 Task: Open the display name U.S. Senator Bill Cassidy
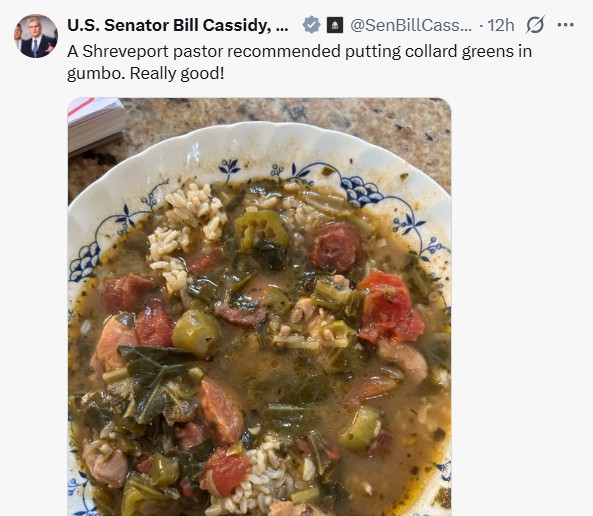click(178, 25)
